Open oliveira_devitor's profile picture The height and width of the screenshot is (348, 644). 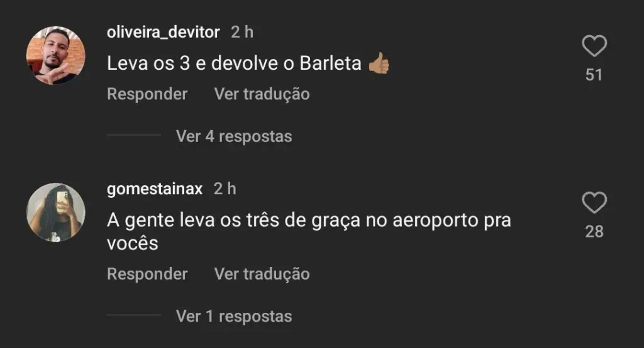coord(56,55)
